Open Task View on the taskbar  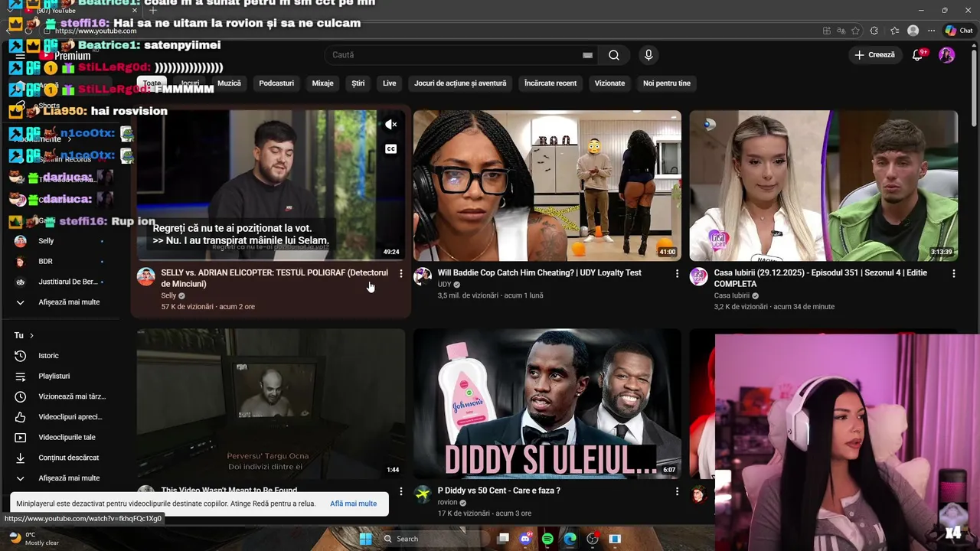503,539
